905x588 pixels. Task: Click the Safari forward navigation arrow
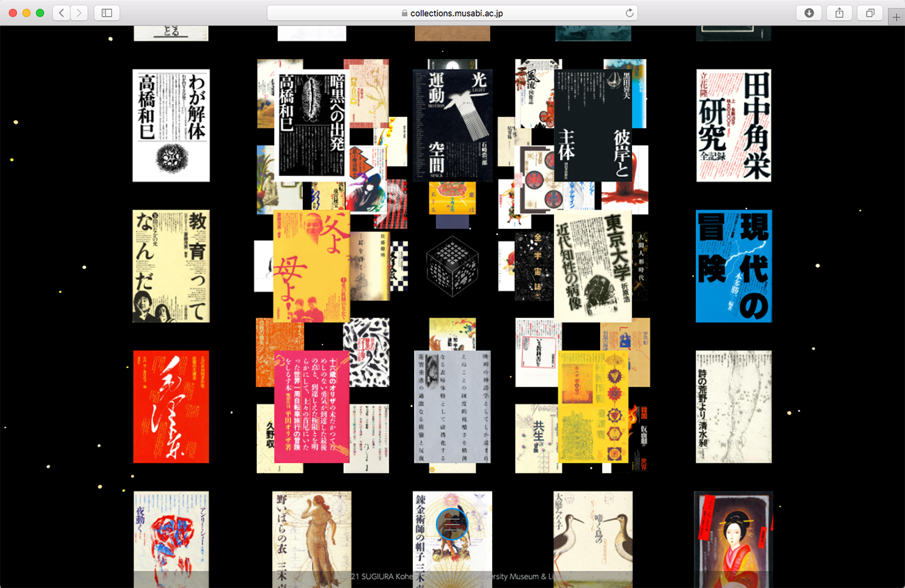point(79,13)
